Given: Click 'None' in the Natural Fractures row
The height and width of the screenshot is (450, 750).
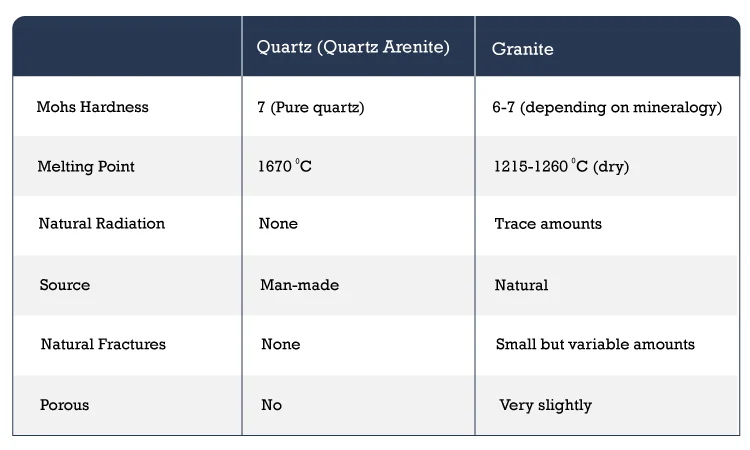Looking at the screenshot, I should [x=281, y=344].
